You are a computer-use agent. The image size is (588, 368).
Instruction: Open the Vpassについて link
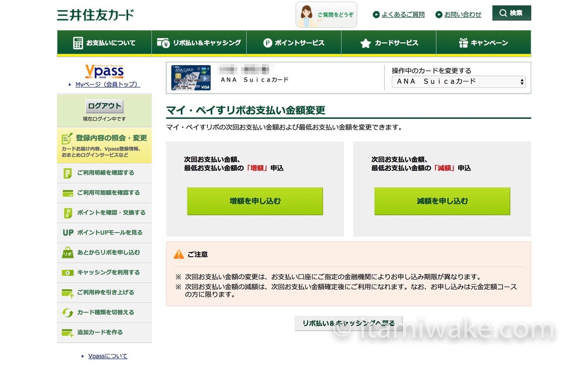pyautogui.click(x=108, y=356)
